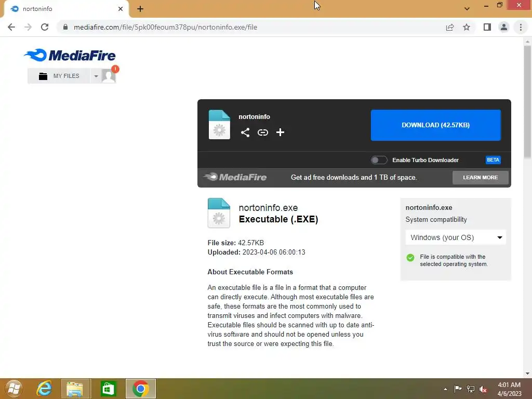This screenshot has width=532, height=399.
Task: Open the Chrome profile icon
Action: [x=504, y=27]
